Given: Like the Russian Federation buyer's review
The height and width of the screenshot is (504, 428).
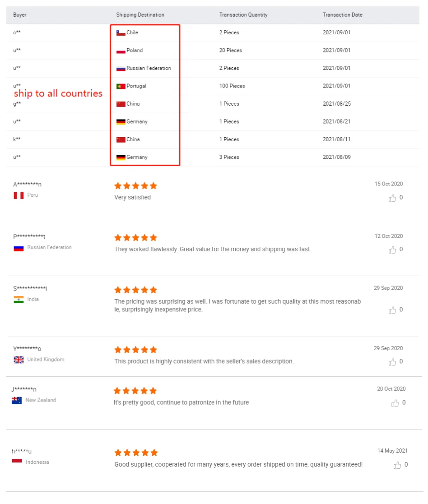Looking at the screenshot, I should click(392, 250).
